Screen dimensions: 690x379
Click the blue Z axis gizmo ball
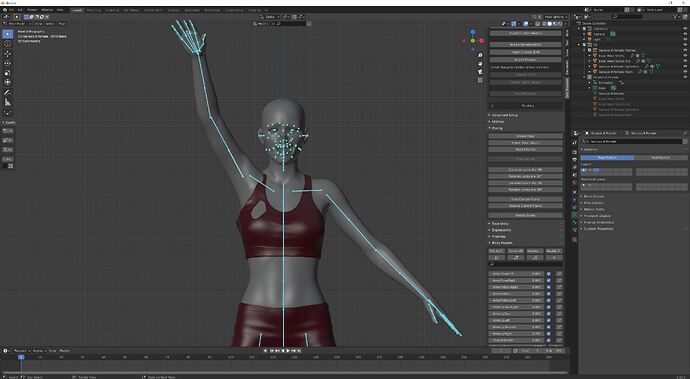[473, 32]
